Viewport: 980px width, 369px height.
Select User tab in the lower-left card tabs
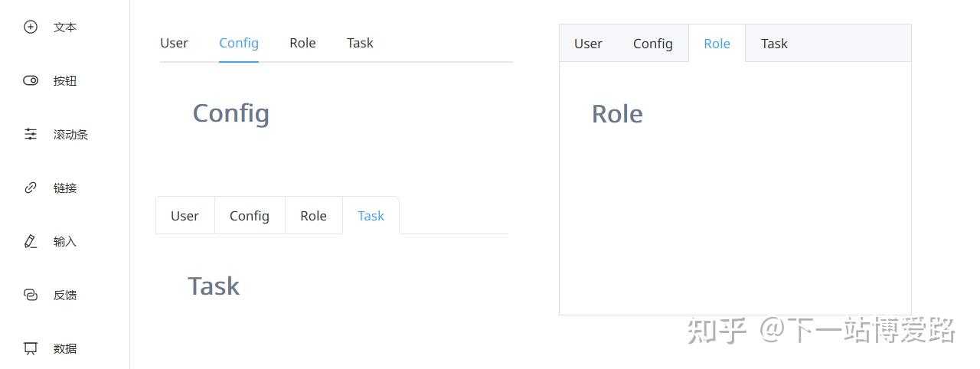click(185, 216)
